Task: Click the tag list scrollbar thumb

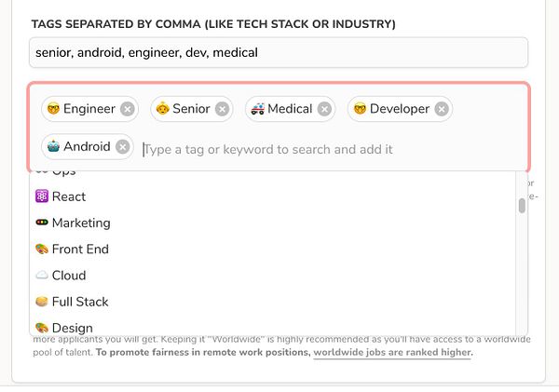Action: click(522, 205)
